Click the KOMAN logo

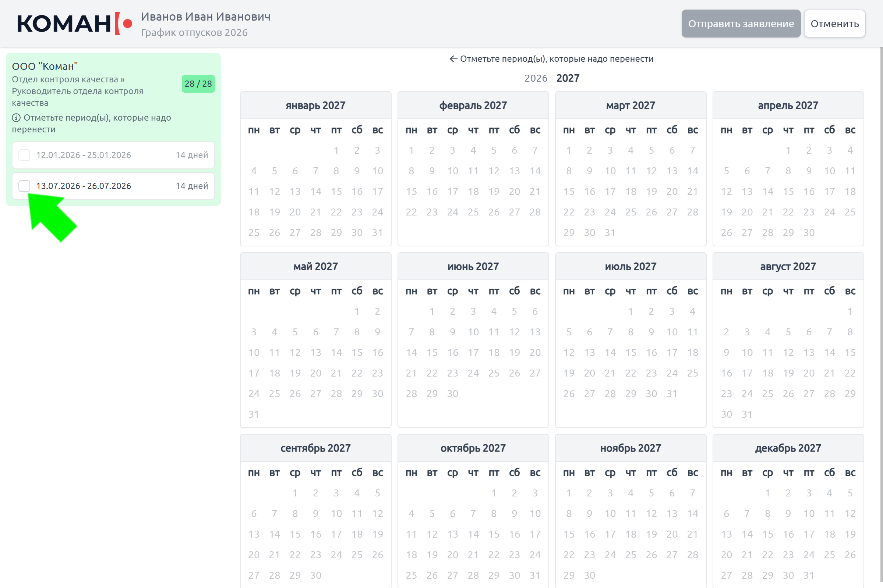coord(74,24)
